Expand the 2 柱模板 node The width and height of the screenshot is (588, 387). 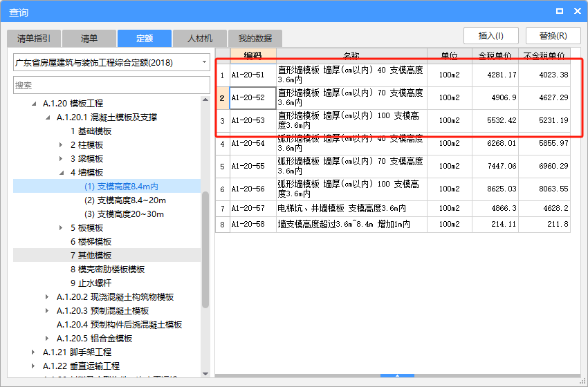point(61,145)
